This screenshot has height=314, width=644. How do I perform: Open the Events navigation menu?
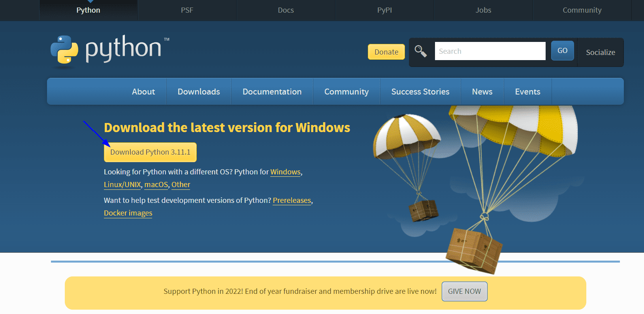tap(527, 92)
